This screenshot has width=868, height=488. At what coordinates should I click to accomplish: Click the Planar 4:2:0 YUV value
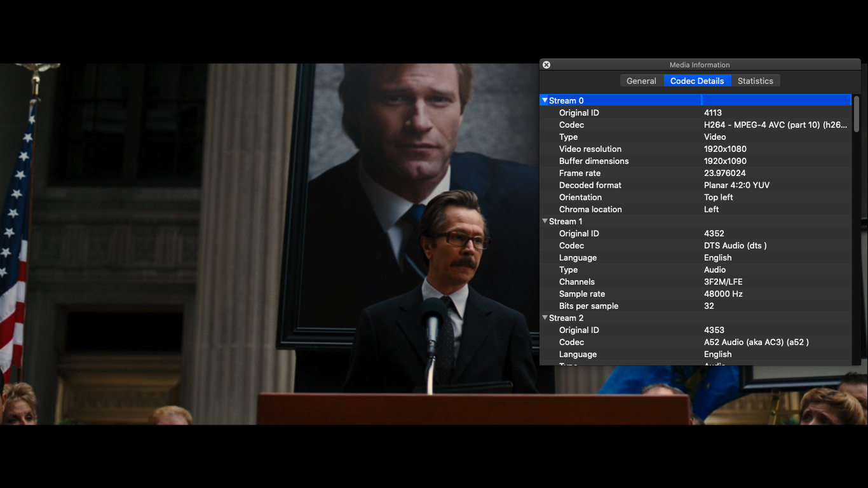tap(736, 185)
